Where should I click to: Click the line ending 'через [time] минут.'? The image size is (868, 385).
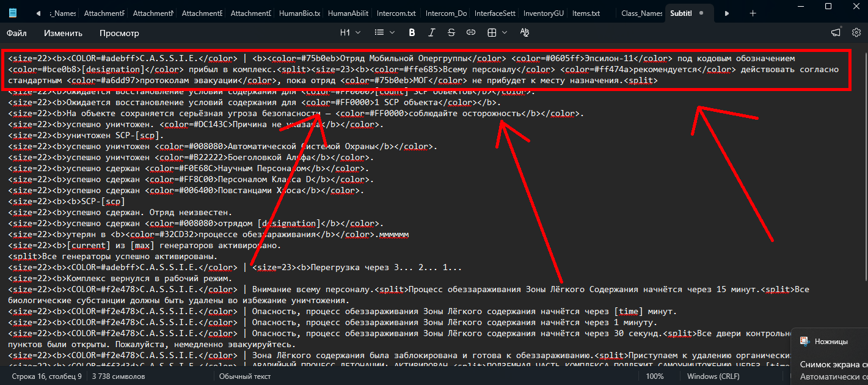(342, 312)
